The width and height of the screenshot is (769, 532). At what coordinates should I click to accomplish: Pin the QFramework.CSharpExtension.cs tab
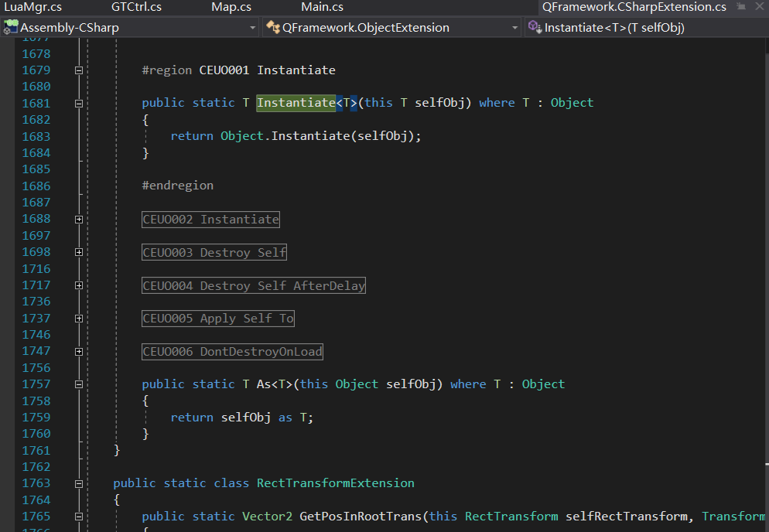tap(741, 6)
